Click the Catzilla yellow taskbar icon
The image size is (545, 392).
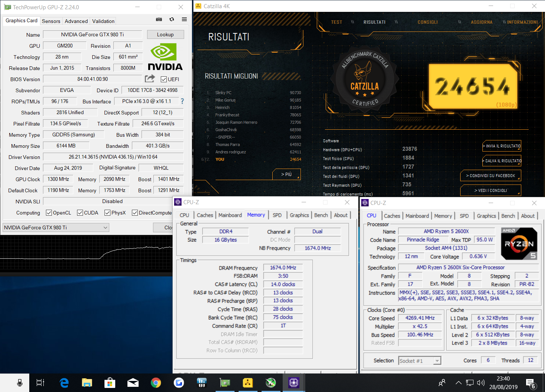point(247,383)
